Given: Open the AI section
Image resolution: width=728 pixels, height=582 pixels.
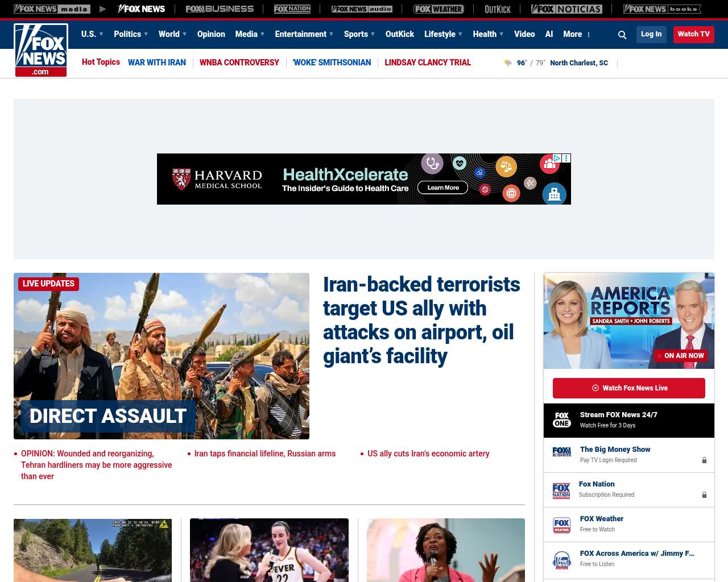Looking at the screenshot, I should coord(549,34).
